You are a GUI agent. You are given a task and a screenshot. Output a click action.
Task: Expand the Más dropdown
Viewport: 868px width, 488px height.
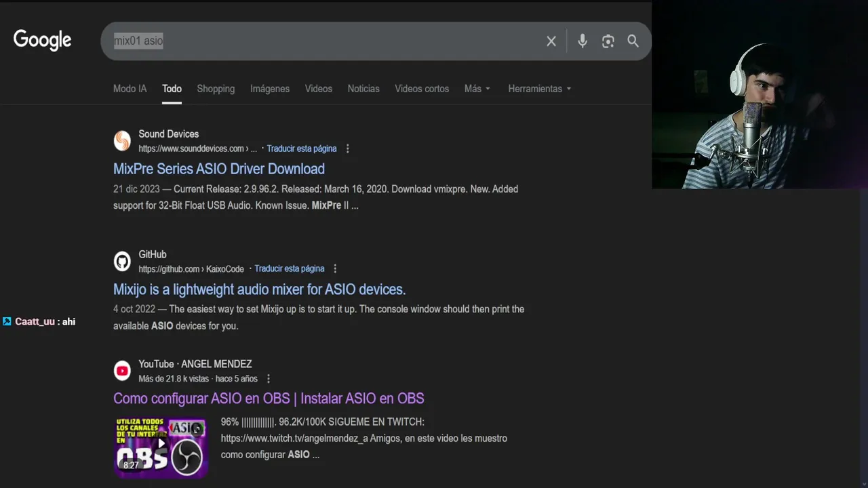coord(477,89)
